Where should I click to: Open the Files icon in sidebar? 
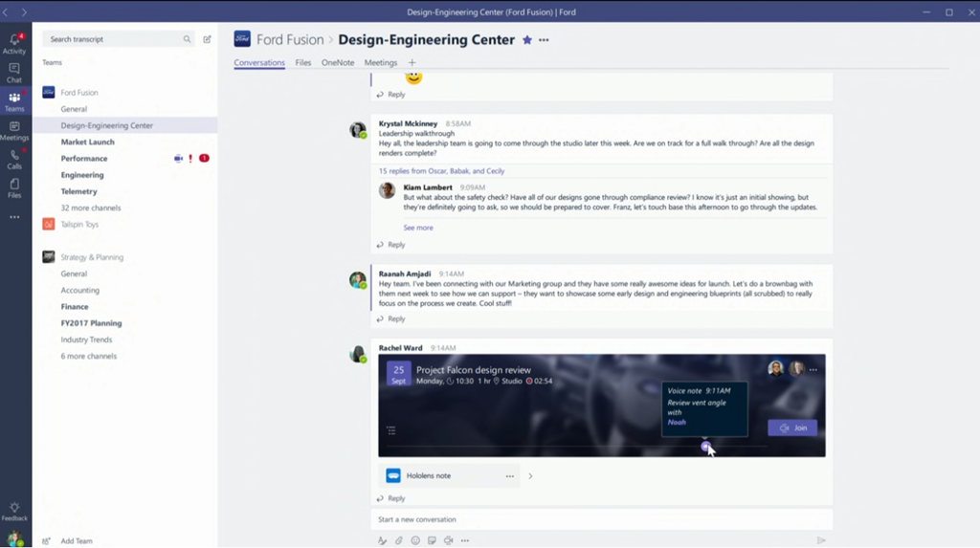point(14,187)
